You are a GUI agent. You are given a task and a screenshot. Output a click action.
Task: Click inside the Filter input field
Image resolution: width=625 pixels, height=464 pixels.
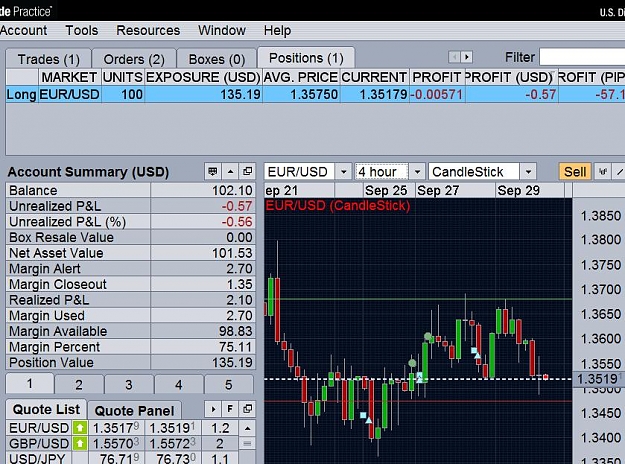582,57
